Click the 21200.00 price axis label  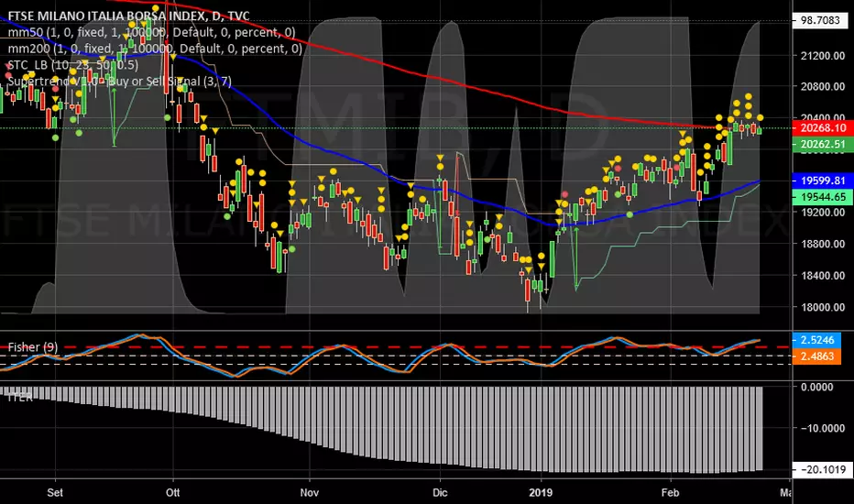[x=823, y=56]
